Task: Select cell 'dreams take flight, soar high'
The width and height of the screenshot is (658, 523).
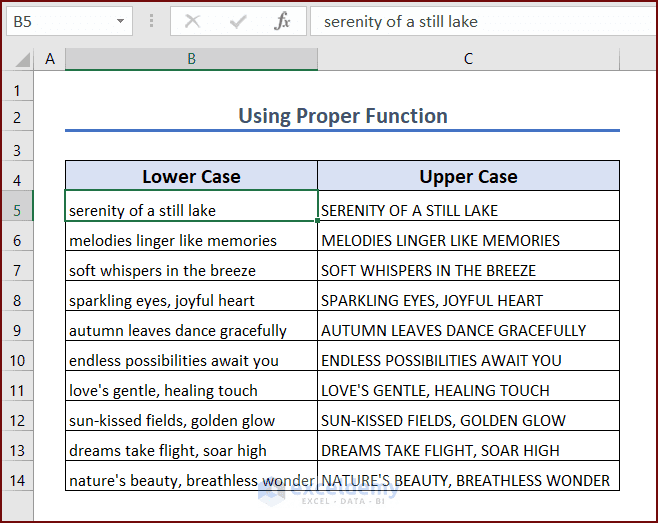Action: pyautogui.click(x=191, y=446)
